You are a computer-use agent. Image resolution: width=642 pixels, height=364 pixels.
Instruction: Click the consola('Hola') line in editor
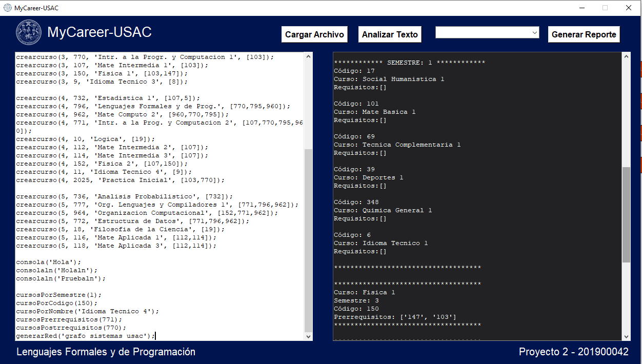click(x=49, y=262)
